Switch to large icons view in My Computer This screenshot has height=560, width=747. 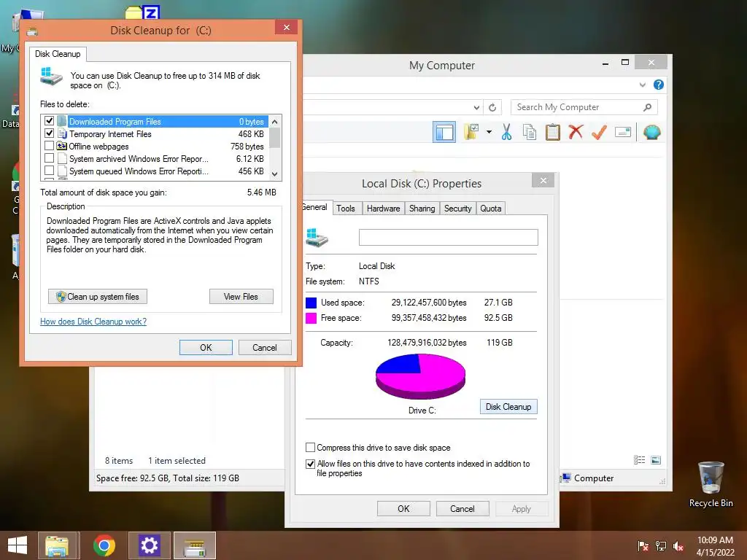click(x=656, y=460)
